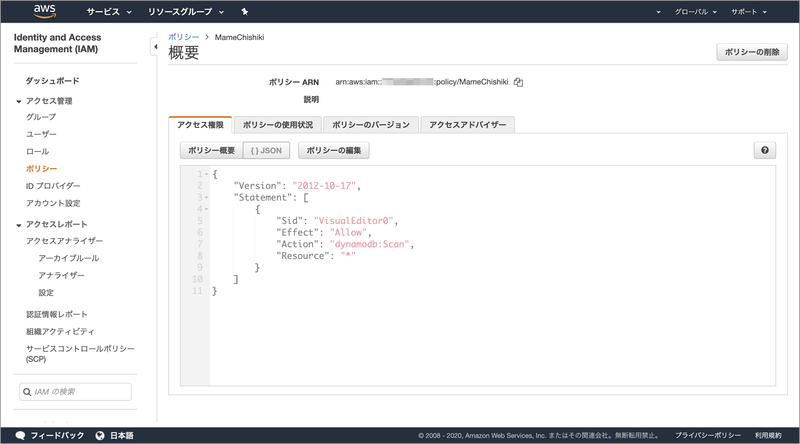Screen dimensions: 800x444
Task: Open アカウント設定 in the sidebar
Action: [53, 203]
